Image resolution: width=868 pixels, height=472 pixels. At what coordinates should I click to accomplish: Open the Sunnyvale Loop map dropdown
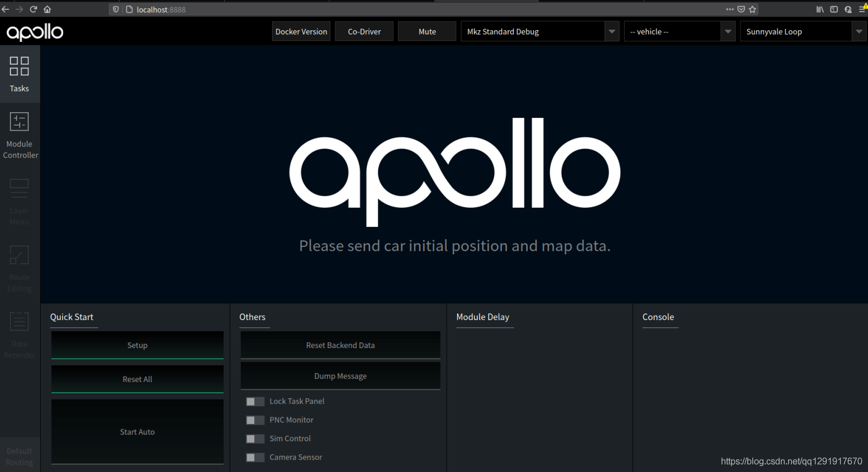point(804,32)
